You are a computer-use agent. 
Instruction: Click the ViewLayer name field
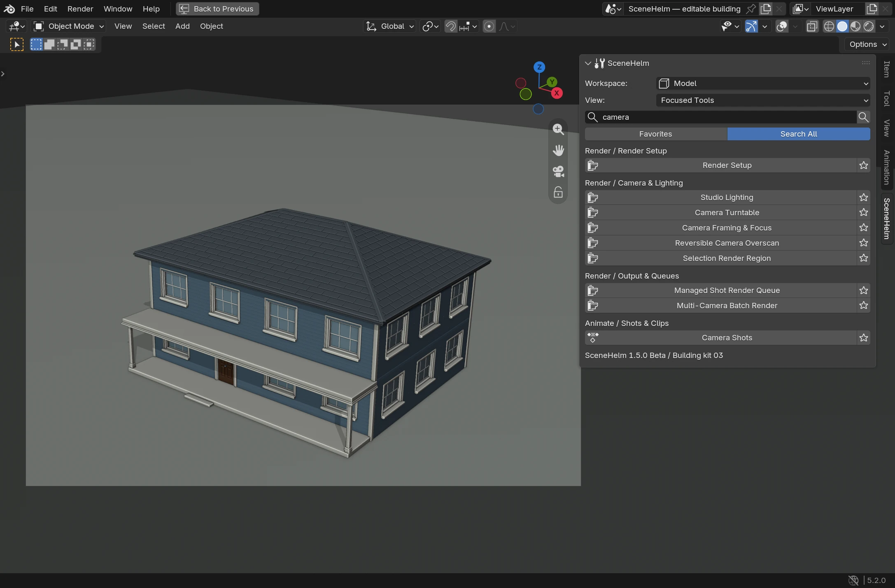point(837,9)
